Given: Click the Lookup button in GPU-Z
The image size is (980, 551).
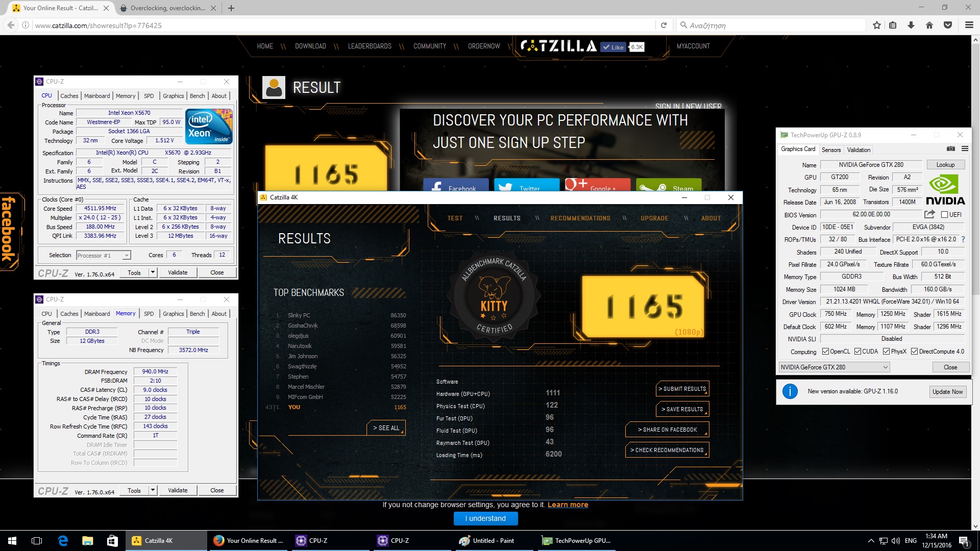Looking at the screenshot, I should (x=945, y=165).
